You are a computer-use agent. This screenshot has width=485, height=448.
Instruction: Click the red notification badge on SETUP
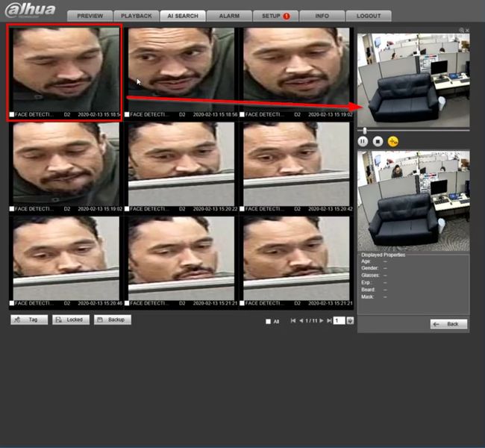coord(287,16)
